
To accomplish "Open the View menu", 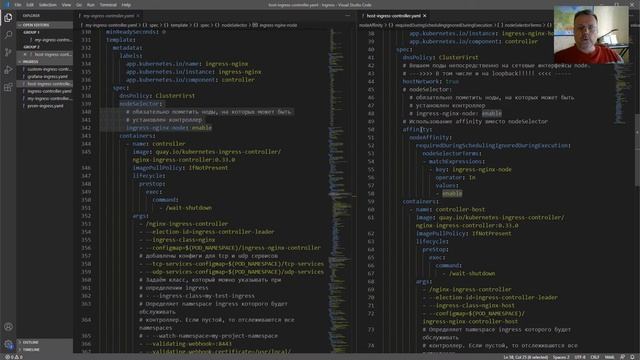I will coord(66,5).
